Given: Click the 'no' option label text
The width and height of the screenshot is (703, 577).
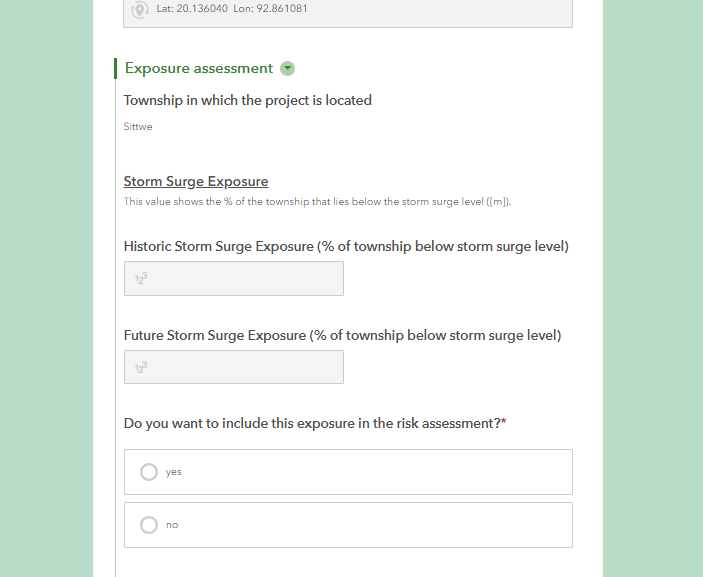Looking at the screenshot, I should tap(172, 525).
